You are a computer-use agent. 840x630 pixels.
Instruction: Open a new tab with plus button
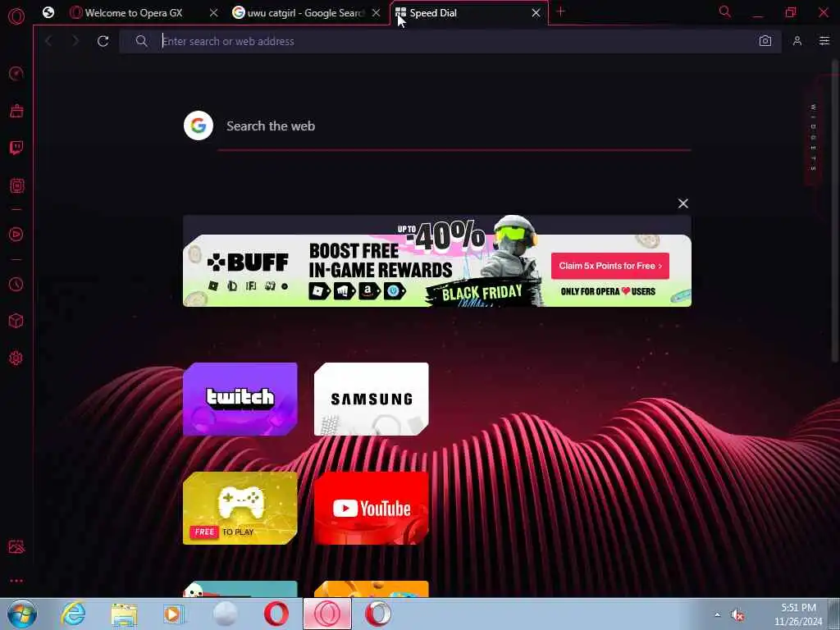point(560,11)
